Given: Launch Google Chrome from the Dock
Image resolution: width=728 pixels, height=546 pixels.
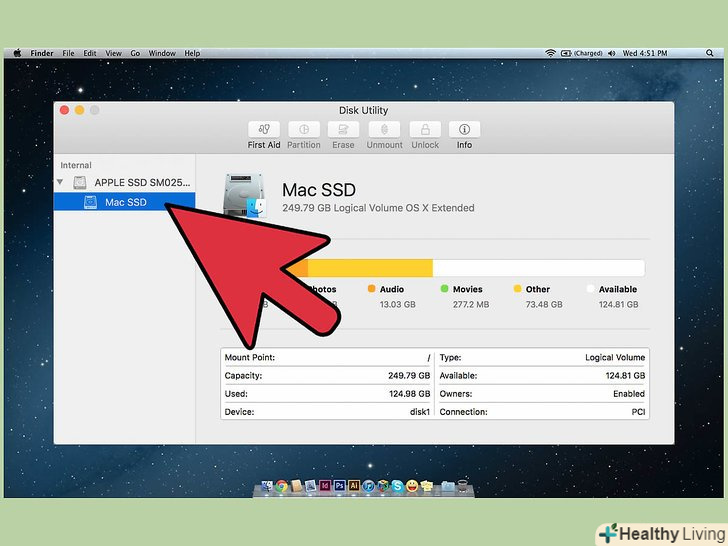Looking at the screenshot, I should [282, 486].
